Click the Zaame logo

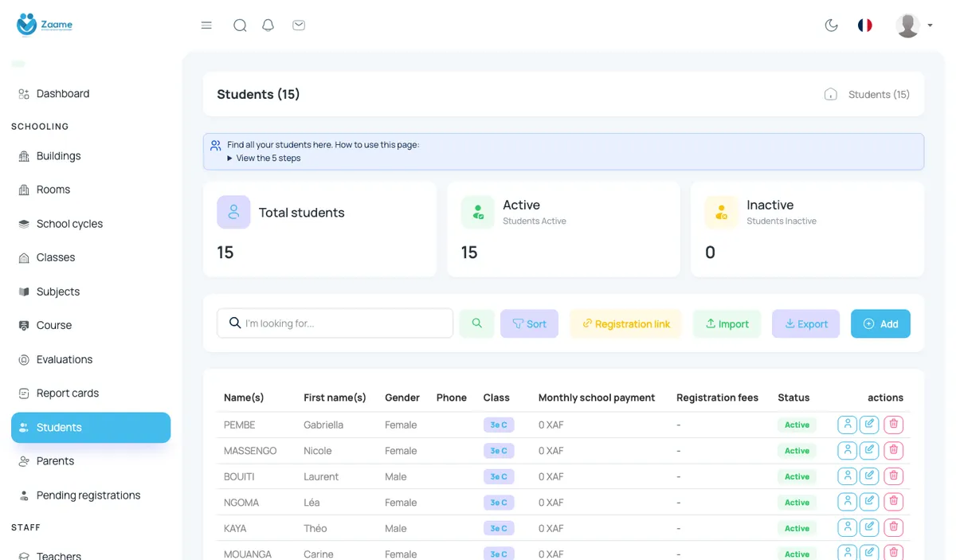(x=45, y=25)
